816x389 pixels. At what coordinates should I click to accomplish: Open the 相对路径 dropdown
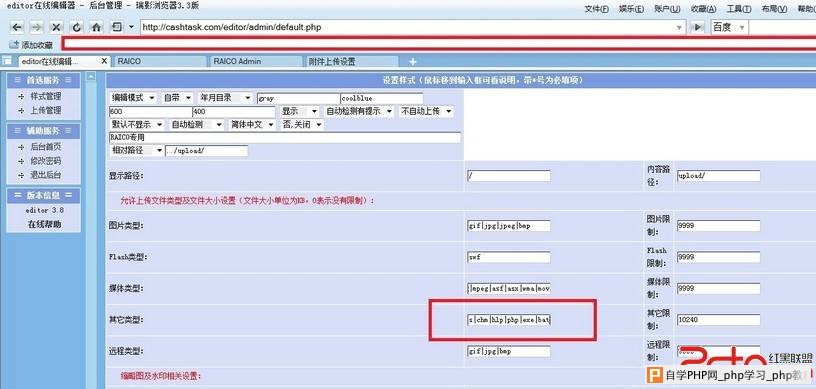(137, 150)
